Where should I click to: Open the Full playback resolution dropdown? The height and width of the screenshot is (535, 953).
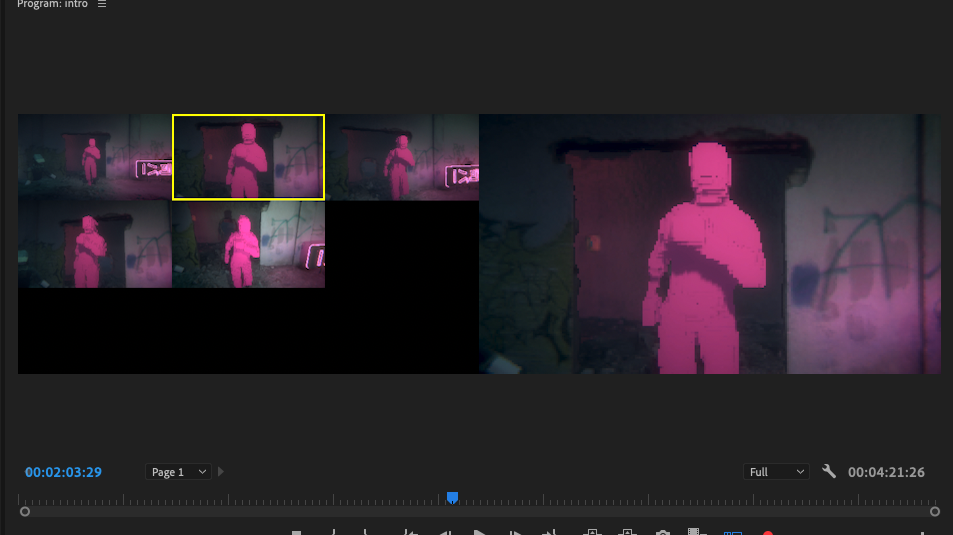click(x=776, y=472)
